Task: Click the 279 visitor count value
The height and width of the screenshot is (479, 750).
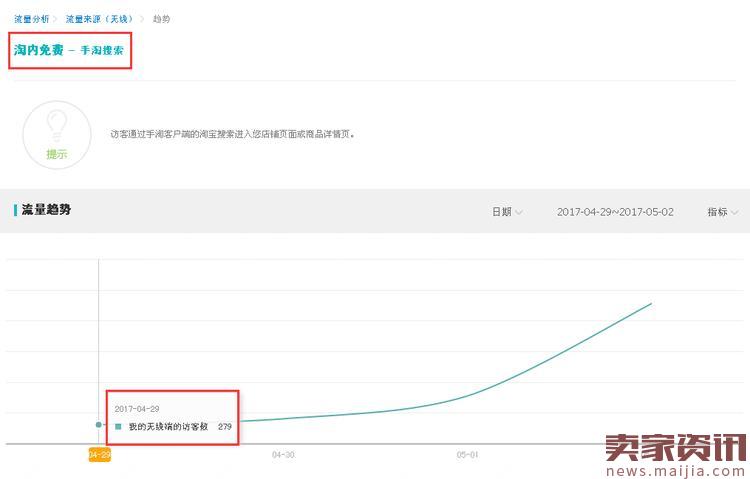Action: click(x=225, y=426)
